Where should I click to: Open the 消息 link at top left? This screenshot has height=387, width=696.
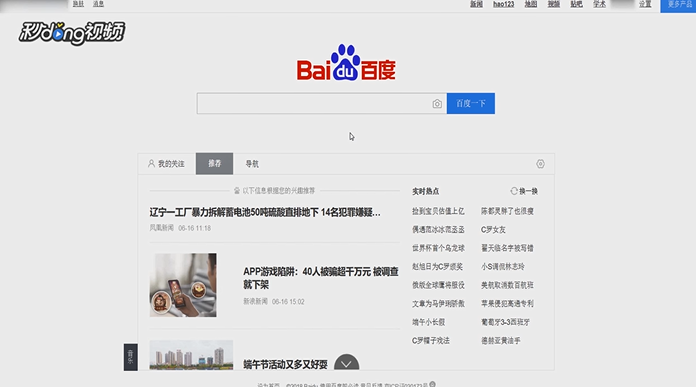[x=99, y=4]
